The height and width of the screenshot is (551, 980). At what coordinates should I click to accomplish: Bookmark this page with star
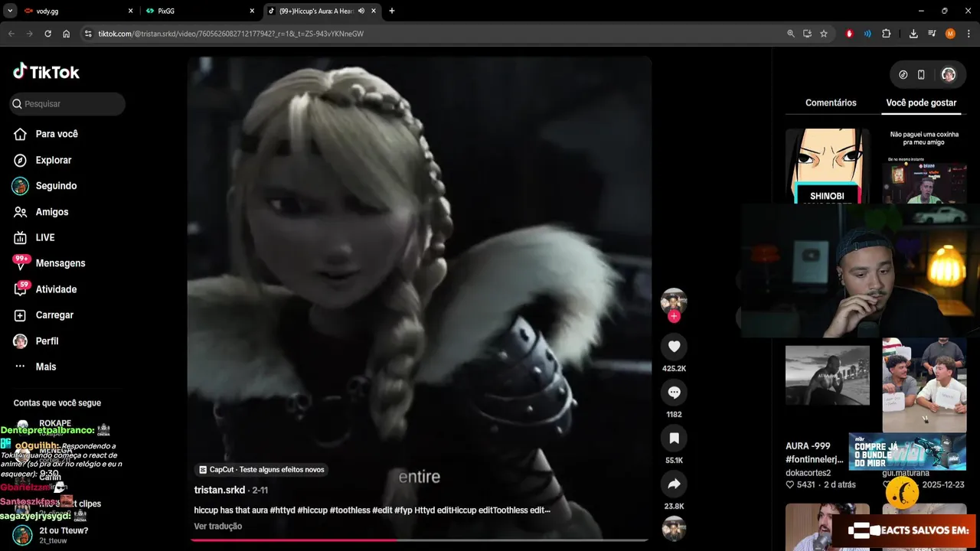[824, 34]
